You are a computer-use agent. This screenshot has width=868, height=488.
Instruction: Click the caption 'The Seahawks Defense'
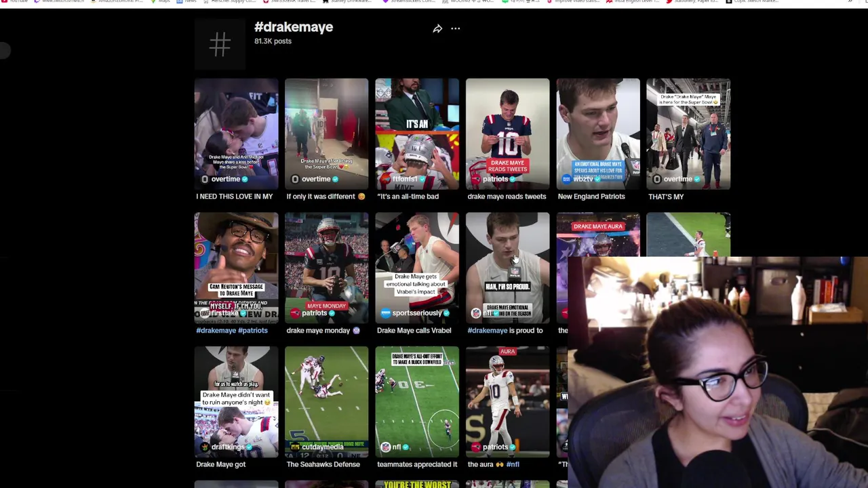click(323, 465)
